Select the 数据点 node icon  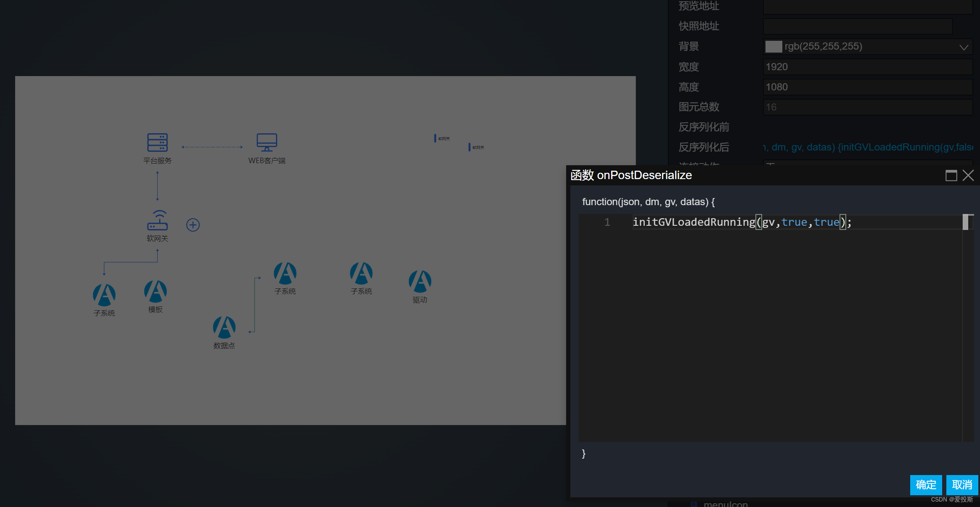(224, 329)
